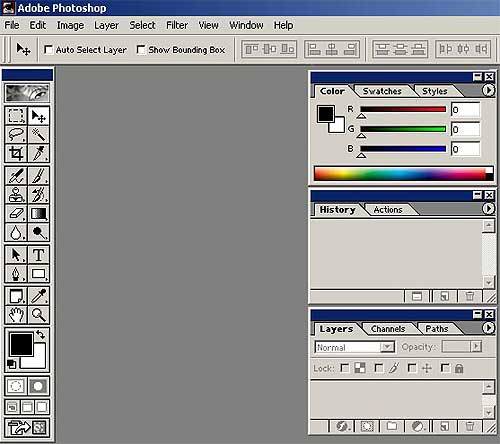Open the File menu
This screenshot has width=500, height=444.
point(12,25)
